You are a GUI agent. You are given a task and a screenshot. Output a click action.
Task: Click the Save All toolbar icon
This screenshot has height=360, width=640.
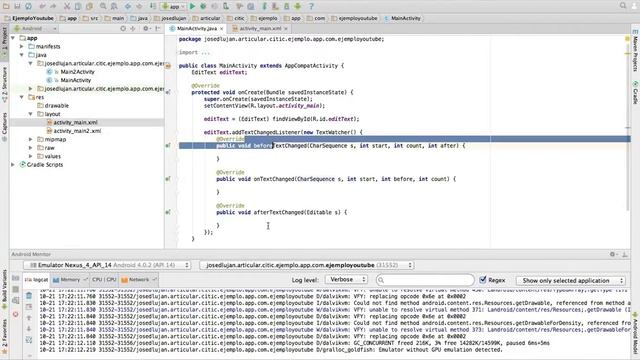pyautogui.click(x=17, y=6)
